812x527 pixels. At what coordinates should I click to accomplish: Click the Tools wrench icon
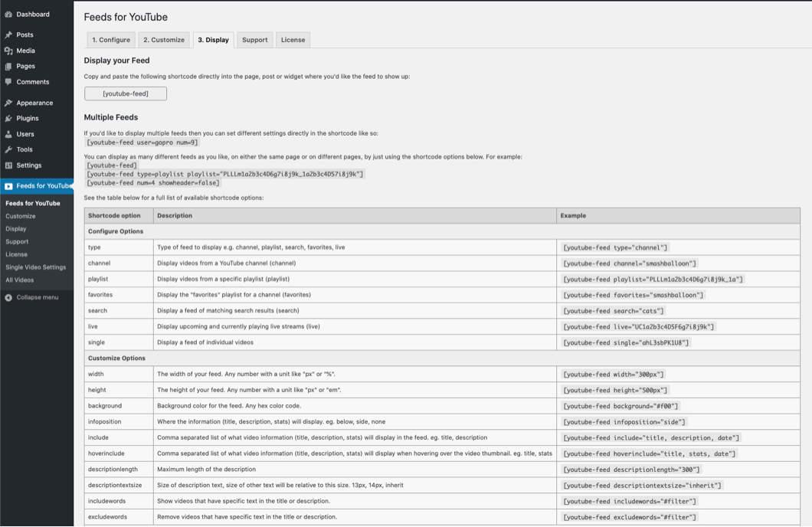8,150
